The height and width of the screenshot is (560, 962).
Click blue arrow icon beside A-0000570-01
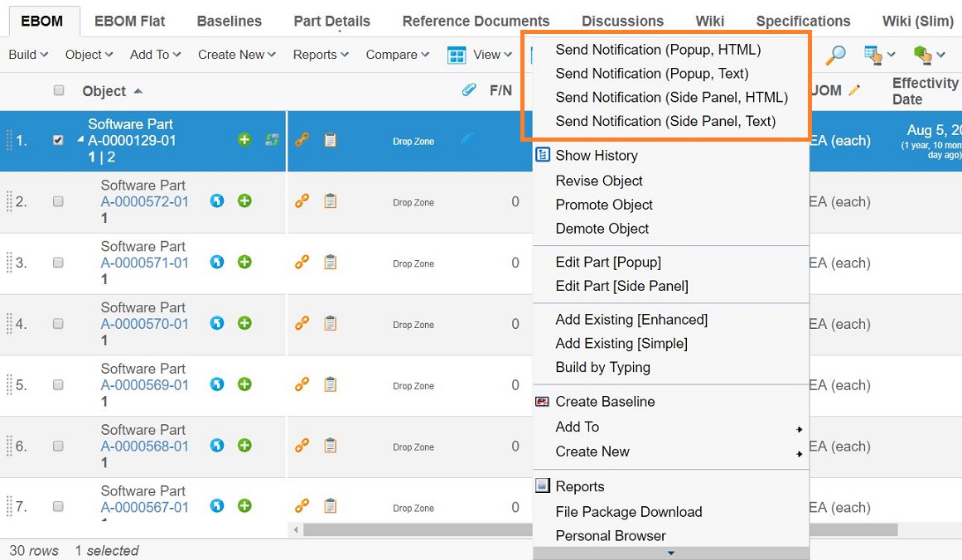point(217,324)
